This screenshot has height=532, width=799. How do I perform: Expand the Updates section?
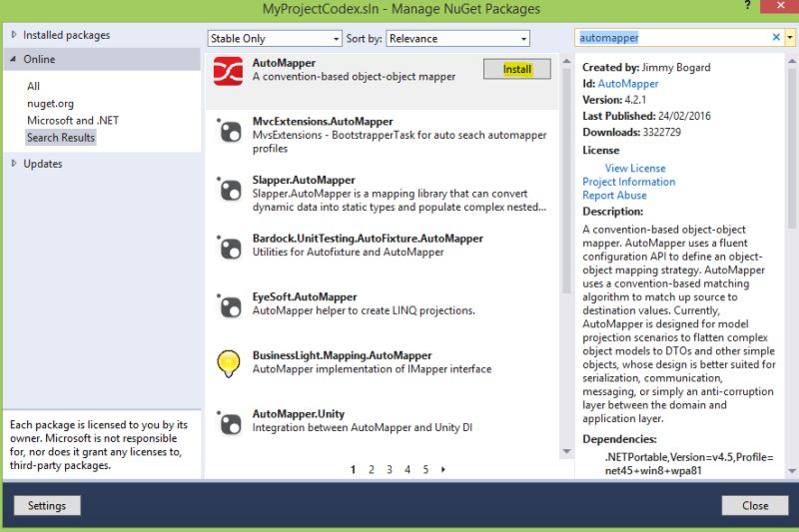point(14,164)
